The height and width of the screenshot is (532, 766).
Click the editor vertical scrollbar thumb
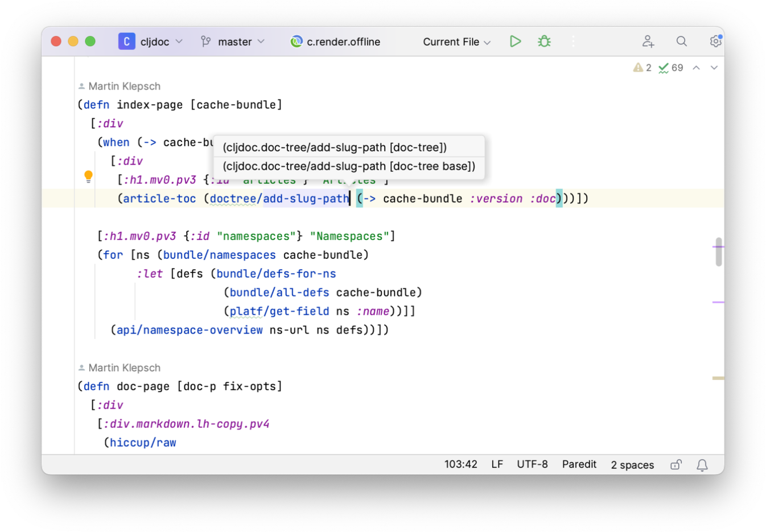719,252
